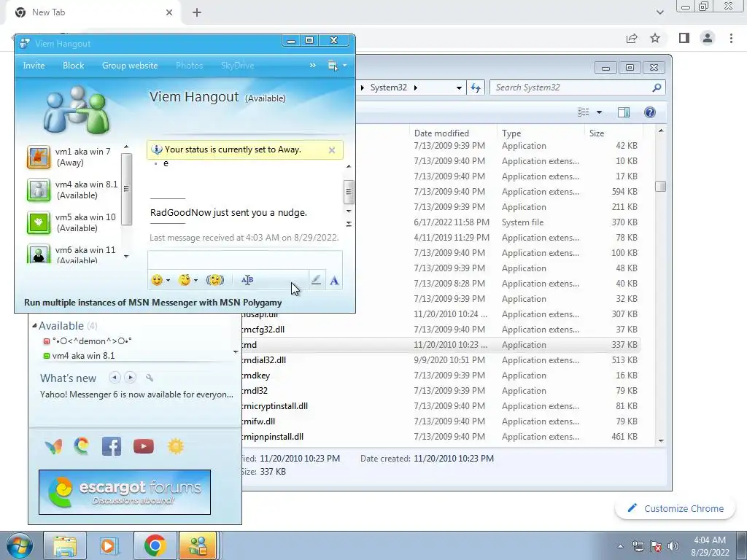747x560 pixels.
Task: Send a nudge with the shaking smiley icon
Action: click(x=215, y=280)
